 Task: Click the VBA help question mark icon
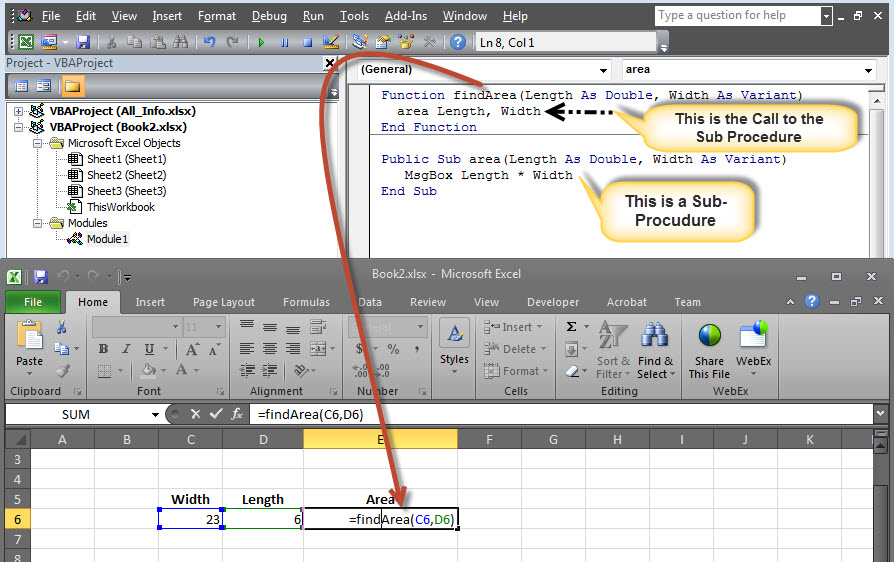457,42
